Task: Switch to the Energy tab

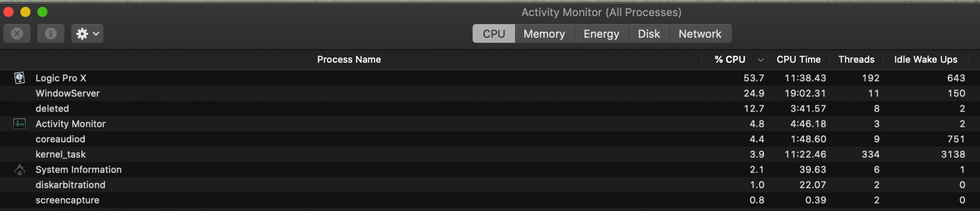Action: point(601,34)
